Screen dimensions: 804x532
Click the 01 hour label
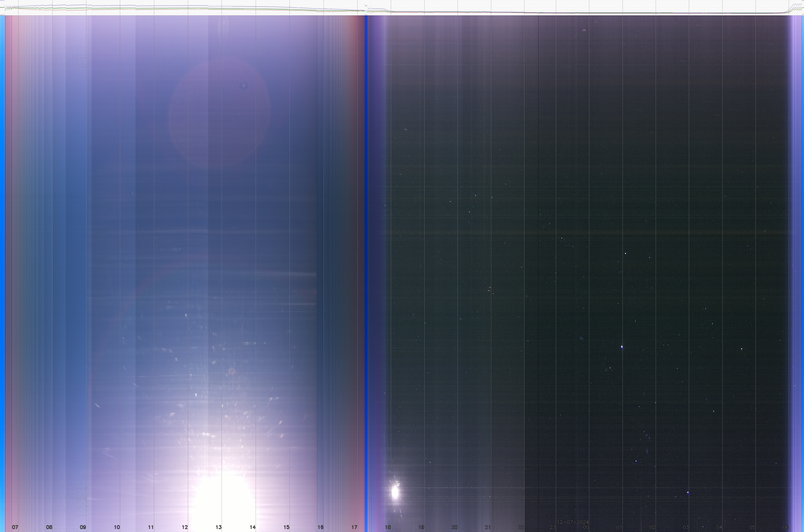[619, 527]
